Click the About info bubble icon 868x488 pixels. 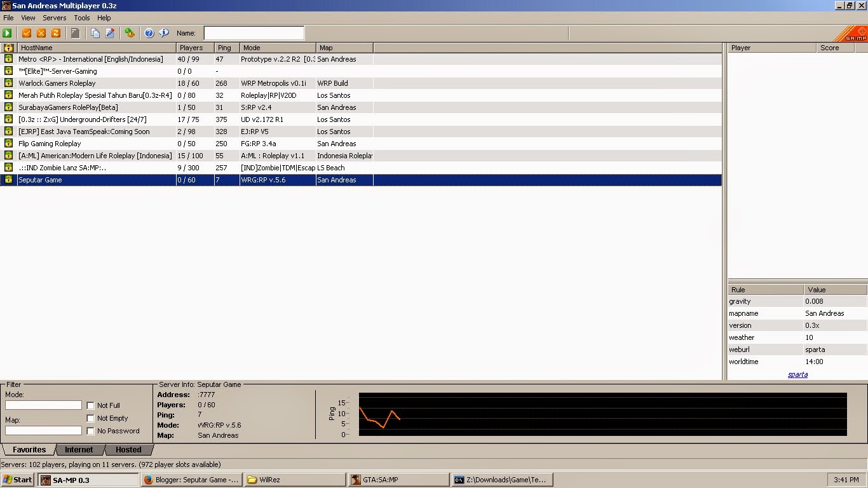164,33
